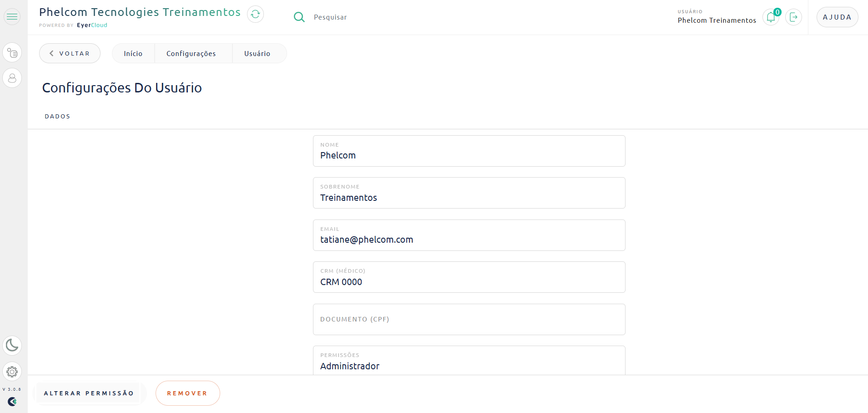The image size is (868, 413).
Task: Click the EyerCloud logo at sidebar bottom
Action: click(x=12, y=402)
